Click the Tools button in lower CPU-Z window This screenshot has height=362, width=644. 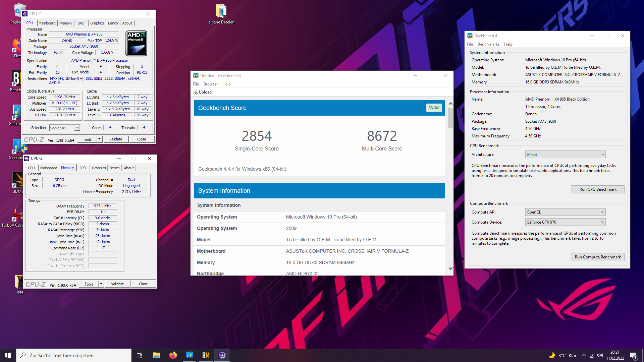click(89, 284)
